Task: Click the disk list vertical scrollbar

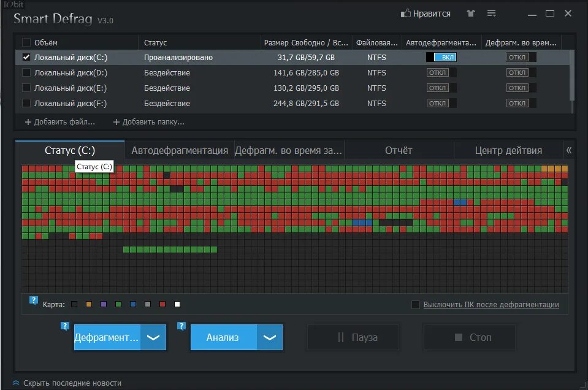Action: tap(572, 75)
